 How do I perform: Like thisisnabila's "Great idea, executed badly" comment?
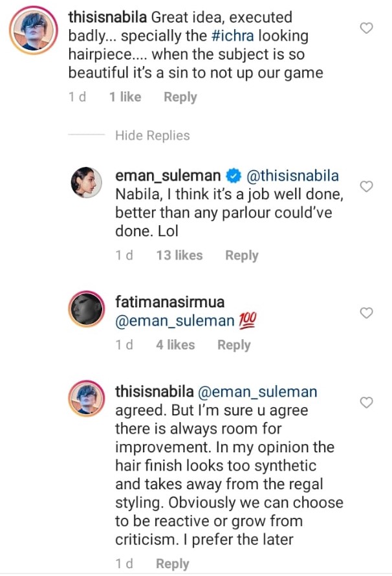click(x=366, y=28)
